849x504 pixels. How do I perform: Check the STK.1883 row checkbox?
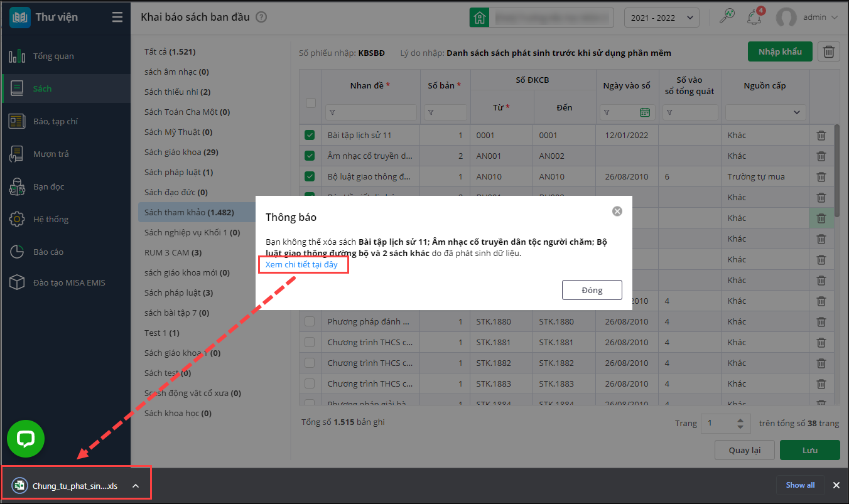(x=310, y=383)
